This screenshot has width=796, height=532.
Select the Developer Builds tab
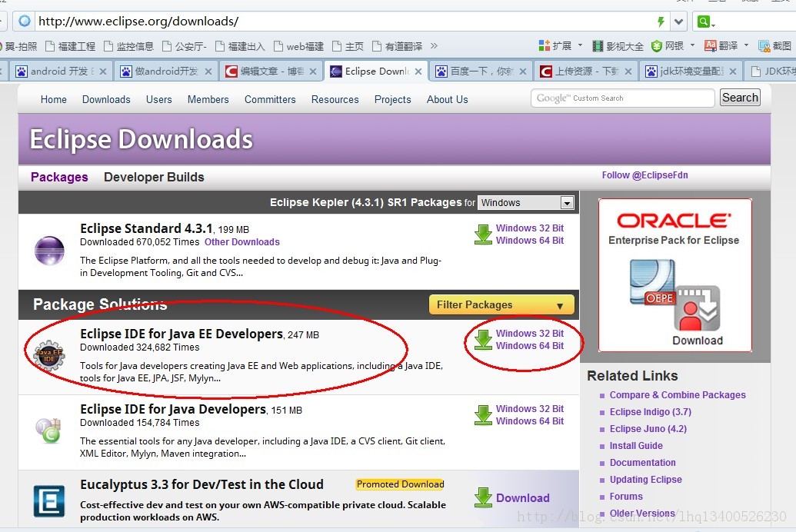click(x=153, y=177)
